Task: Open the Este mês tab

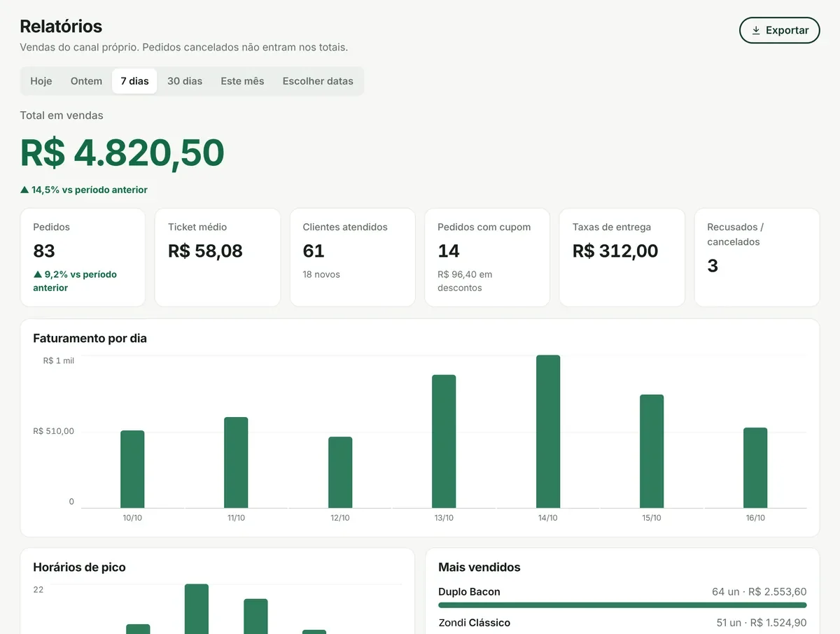Action: coord(242,81)
